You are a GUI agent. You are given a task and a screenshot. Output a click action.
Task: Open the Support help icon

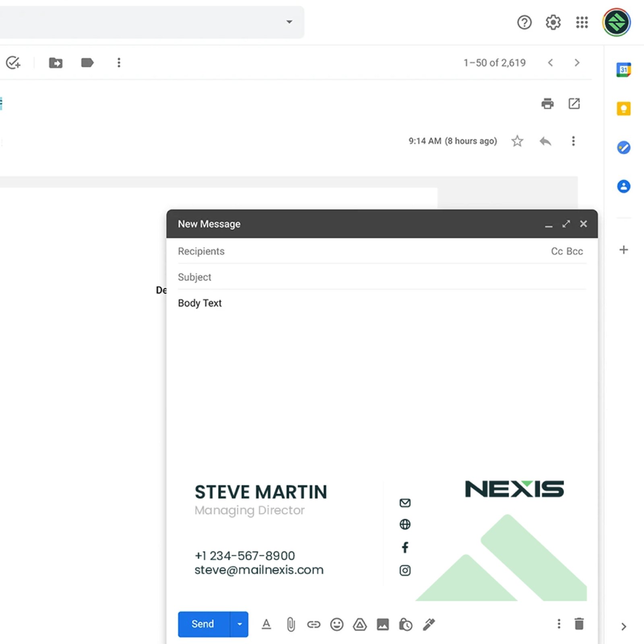pos(524,23)
